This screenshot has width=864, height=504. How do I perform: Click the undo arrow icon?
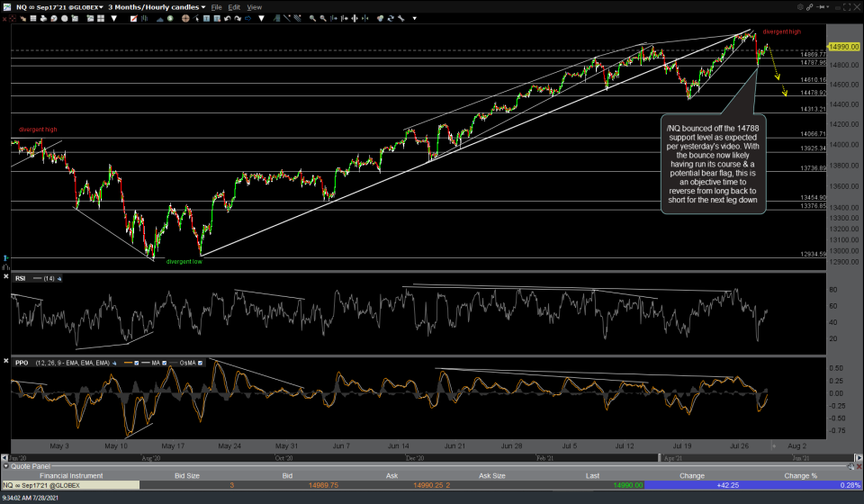(x=227, y=18)
